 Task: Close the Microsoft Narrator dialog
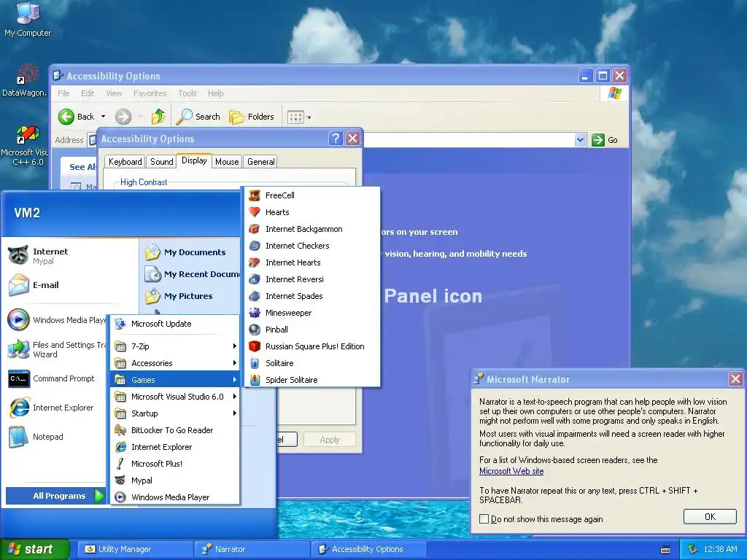735,379
